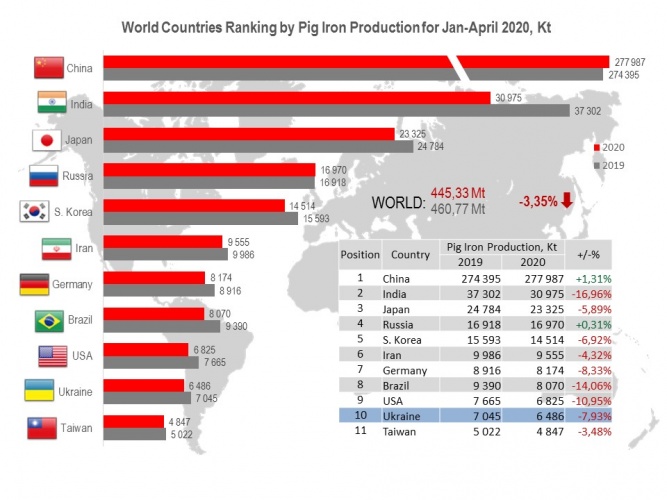Click the Japan flag icon
Viewport: 667px width, 500px height.
coord(48,140)
